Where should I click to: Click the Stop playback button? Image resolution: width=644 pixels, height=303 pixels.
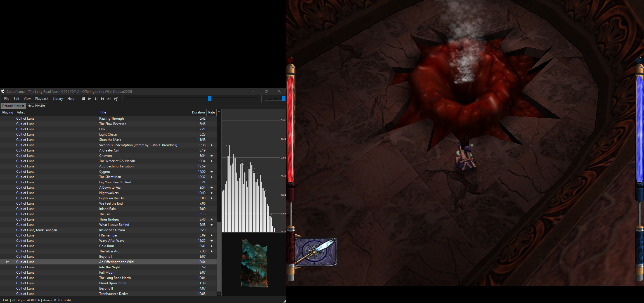[x=83, y=99]
